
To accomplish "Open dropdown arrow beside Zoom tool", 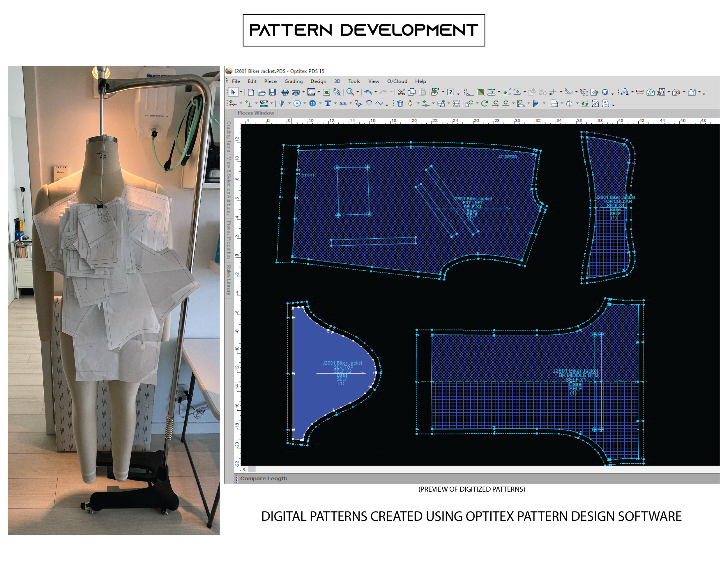I will [358, 92].
